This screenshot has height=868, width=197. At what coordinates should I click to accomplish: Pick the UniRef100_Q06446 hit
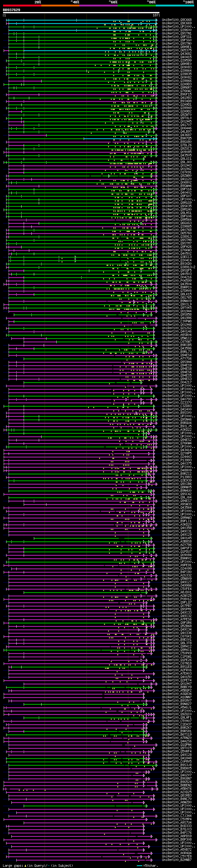pos(177,128)
